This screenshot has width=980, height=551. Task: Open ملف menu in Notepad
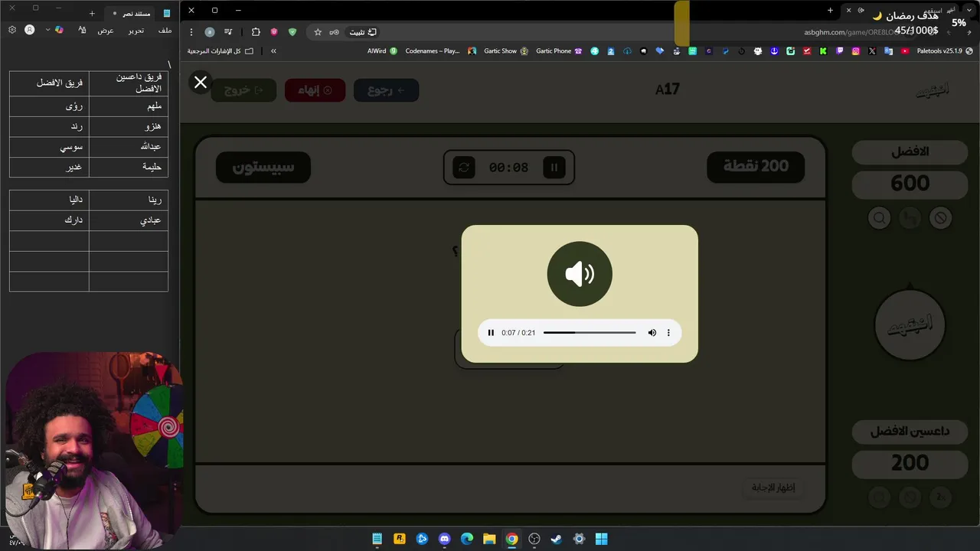pyautogui.click(x=165, y=31)
